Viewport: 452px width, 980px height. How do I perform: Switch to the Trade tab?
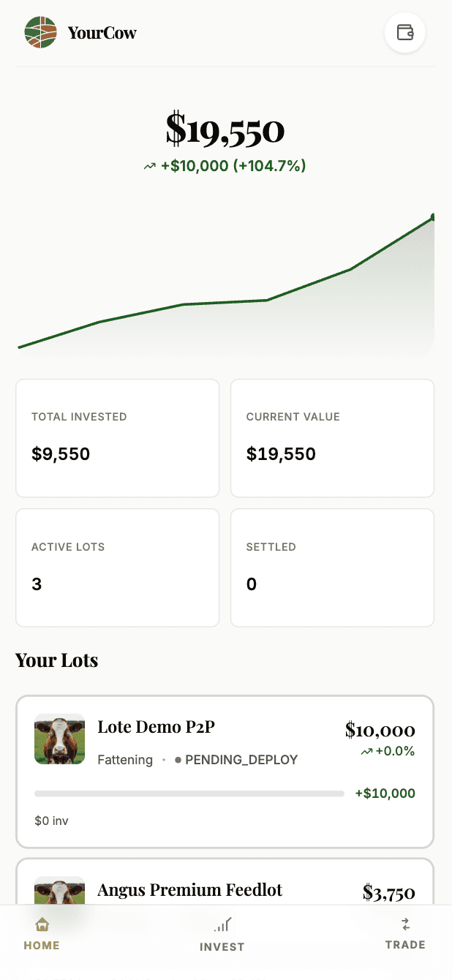point(405,945)
